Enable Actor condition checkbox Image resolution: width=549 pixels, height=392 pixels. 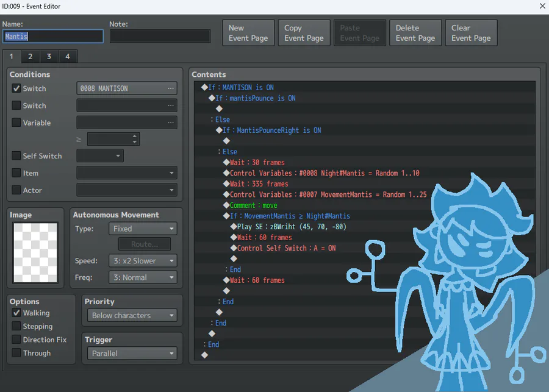point(16,190)
